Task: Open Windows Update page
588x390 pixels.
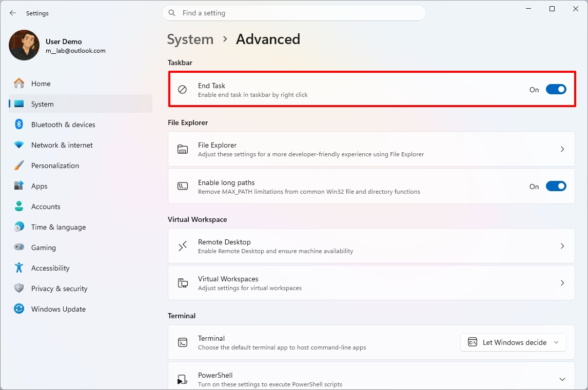Action: [x=80, y=309]
